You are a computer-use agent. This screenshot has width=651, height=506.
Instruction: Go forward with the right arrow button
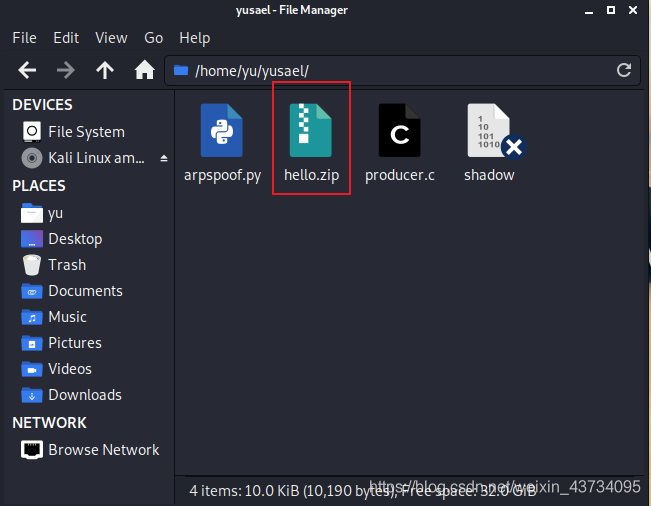[x=66, y=70]
